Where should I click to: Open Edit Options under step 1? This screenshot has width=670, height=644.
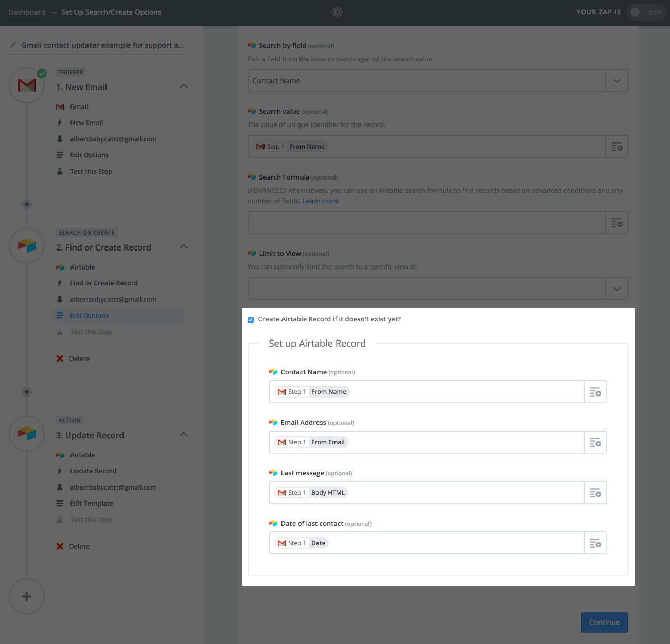pyautogui.click(x=90, y=155)
